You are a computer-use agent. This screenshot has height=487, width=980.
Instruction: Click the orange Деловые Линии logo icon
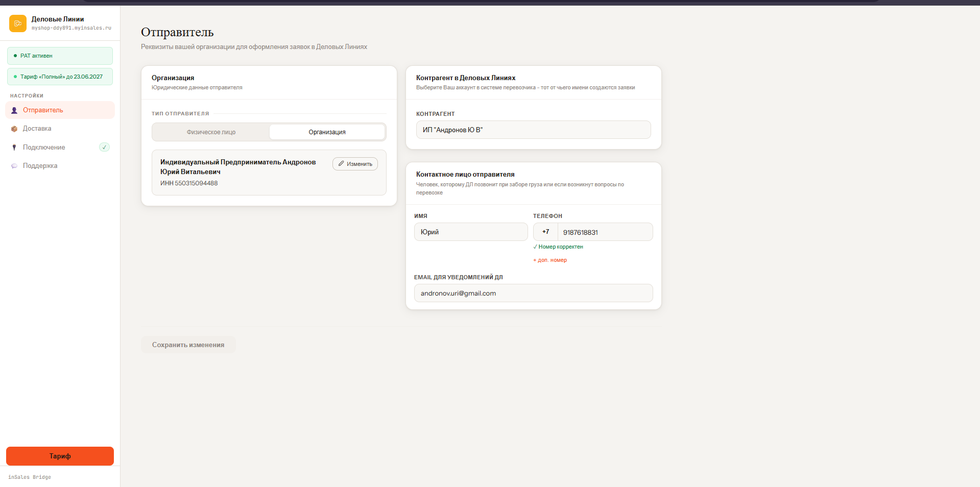(x=18, y=23)
